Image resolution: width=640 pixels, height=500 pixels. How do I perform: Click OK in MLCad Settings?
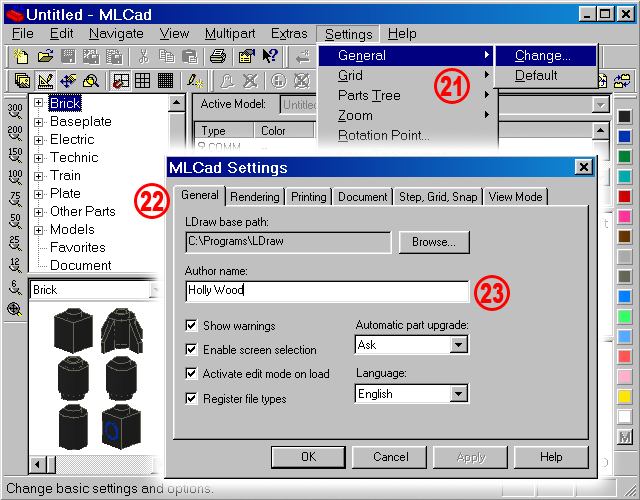pos(308,457)
